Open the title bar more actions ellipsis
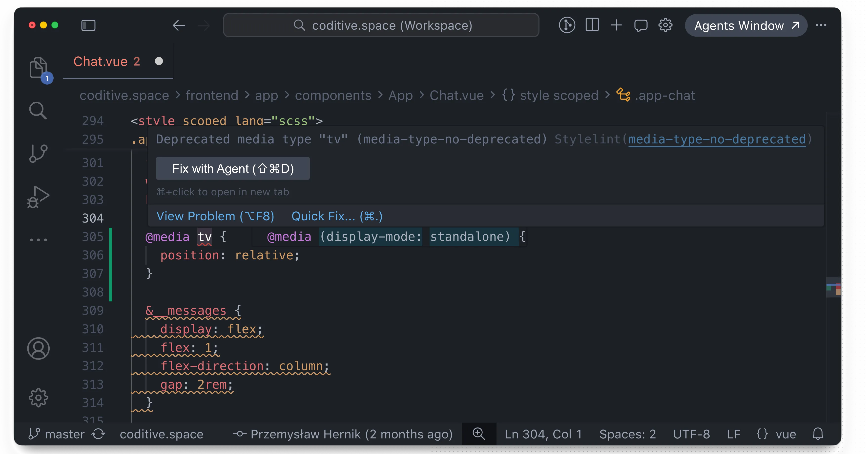868x454 pixels. 821,25
